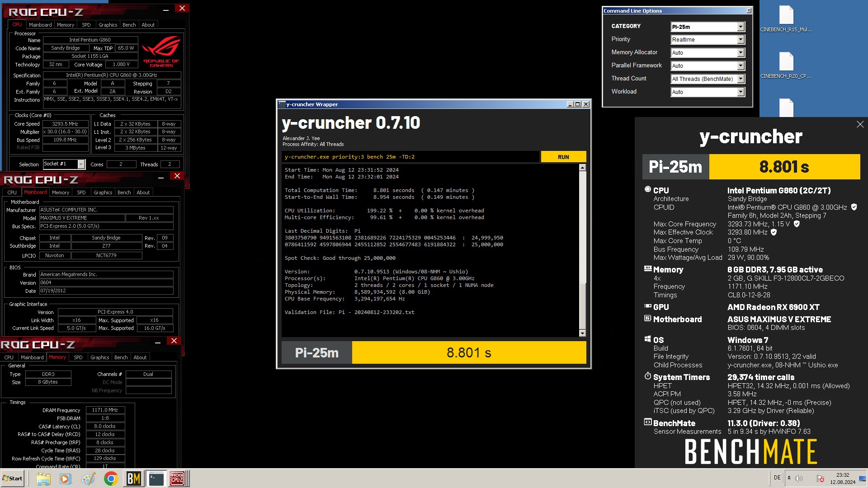
Task: Expand the Memory Allocator dropdown
Action: click(x=707, y=53)
